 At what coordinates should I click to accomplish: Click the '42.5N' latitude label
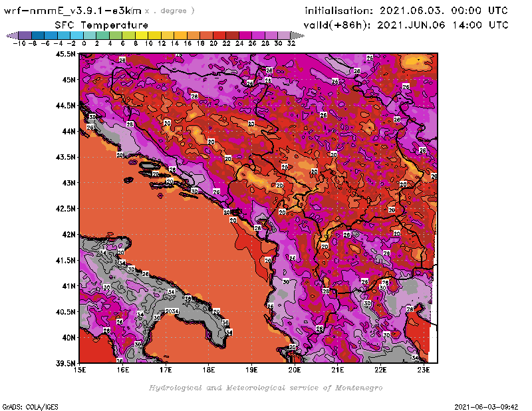coord(65,209)
